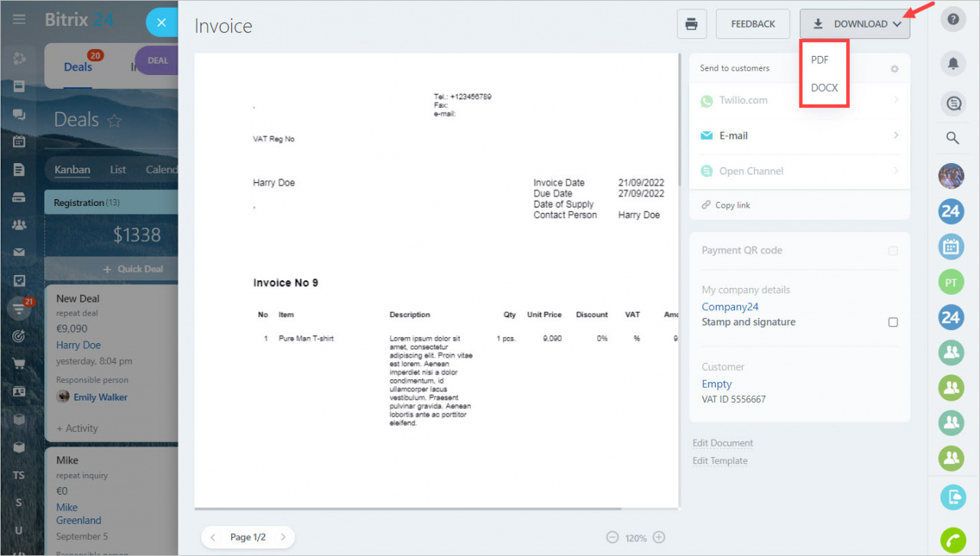Viewport: 980px width, 556px height.
Task: Click the green phone call icon
Action: click(x=952, y=541)
